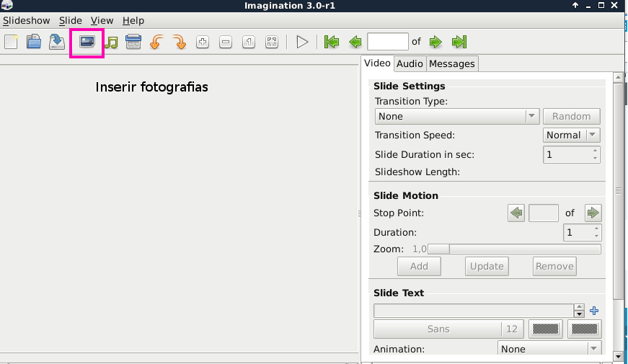Viewport: 628px width, 364px height.
Task: Open the Transition Speed Normal dropdown
Action: (x=571, y=135)
